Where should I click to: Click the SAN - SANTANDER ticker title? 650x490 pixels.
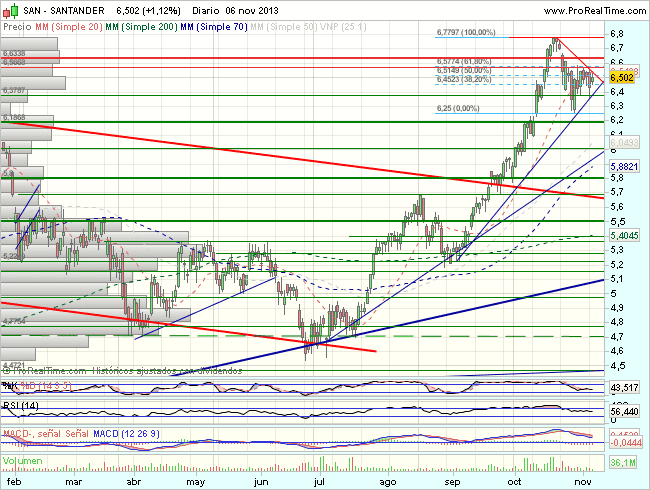pos(64,10)
